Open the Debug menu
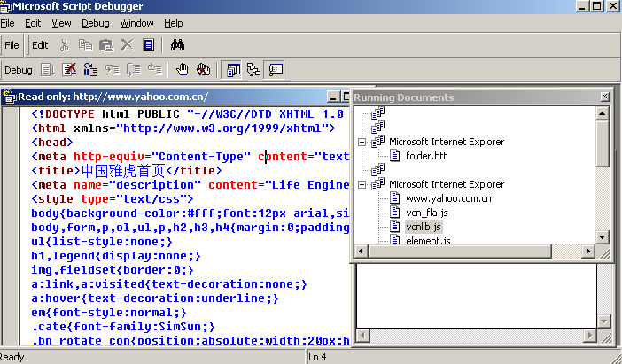 tap(96, 23)
